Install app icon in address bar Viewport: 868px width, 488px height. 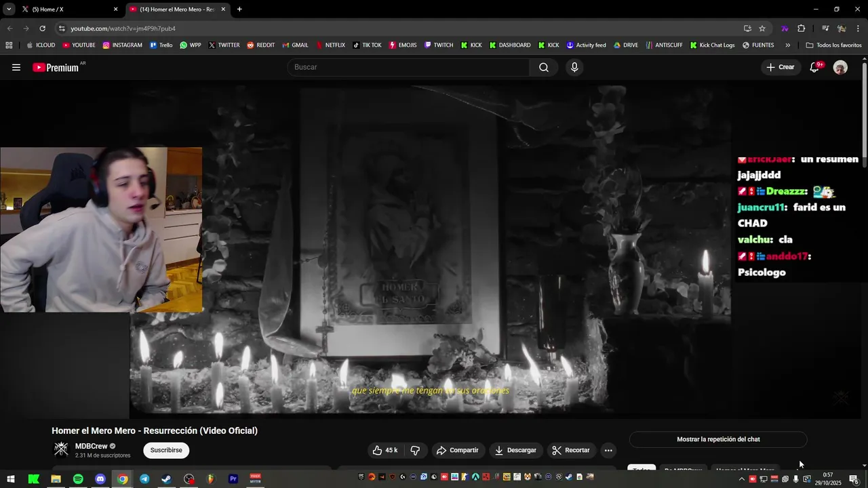coord(747,28)
